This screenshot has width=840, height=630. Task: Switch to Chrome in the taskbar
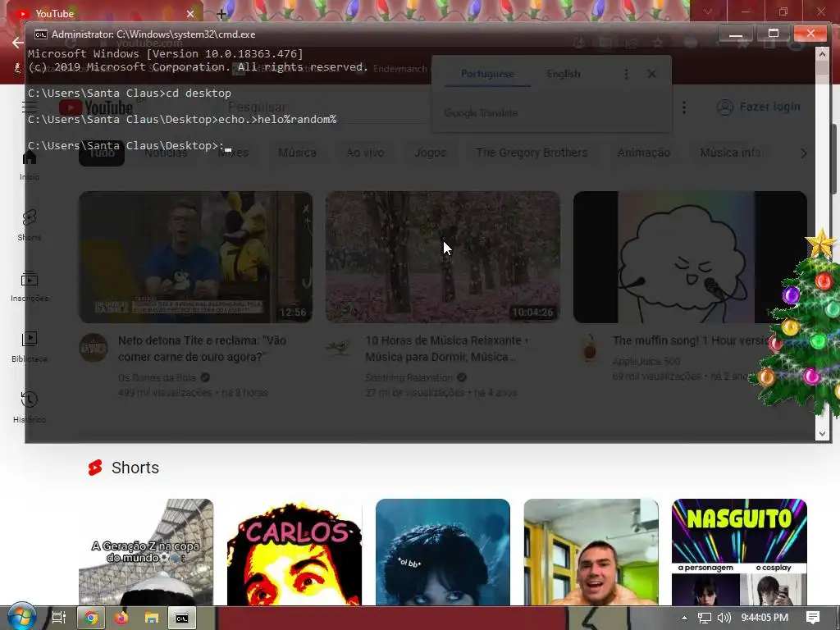tap(92, 619)
